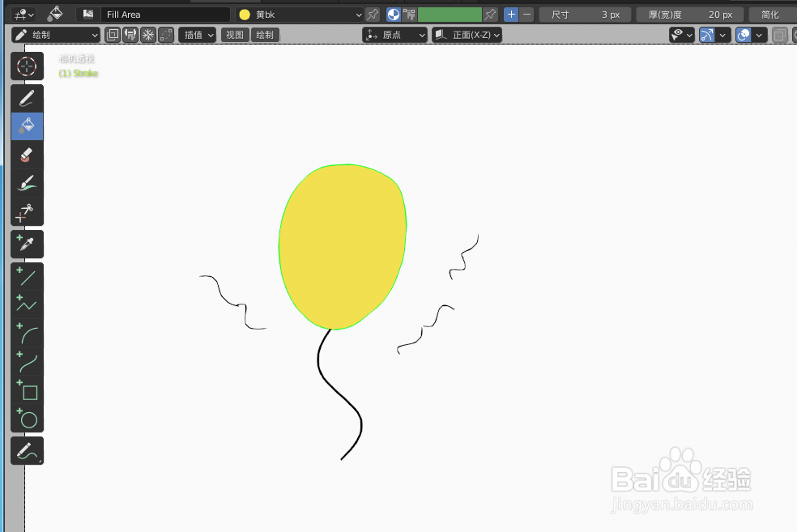Toggle proportional editing
The height and width of the screenshot is (532, 797).
pos(148,34)
